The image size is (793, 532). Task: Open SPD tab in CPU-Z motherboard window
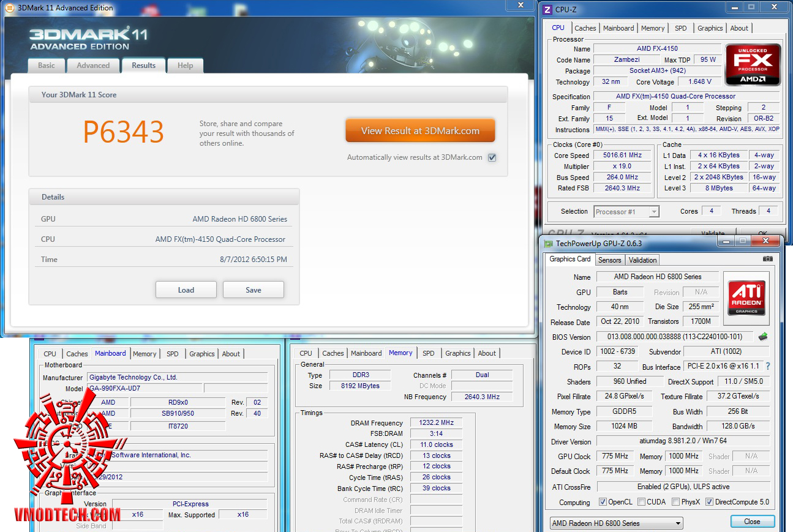tap(173, 354)
